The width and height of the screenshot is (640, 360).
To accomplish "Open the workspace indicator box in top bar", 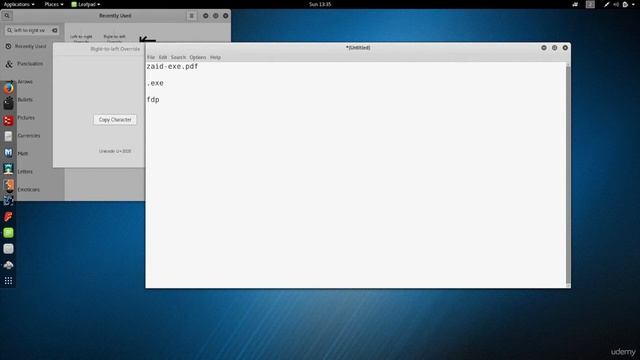I will click(590, 4).
